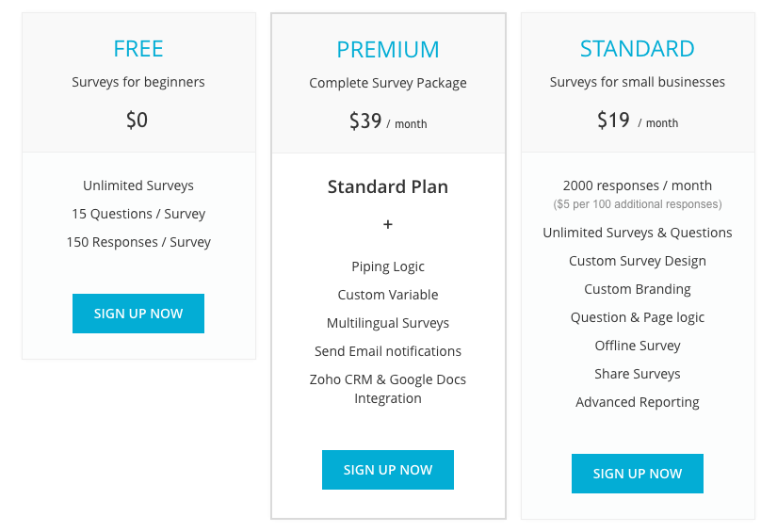Screen dimensions: 777x532
Task: Click the $39 / month price
Action: coord(388,121)
